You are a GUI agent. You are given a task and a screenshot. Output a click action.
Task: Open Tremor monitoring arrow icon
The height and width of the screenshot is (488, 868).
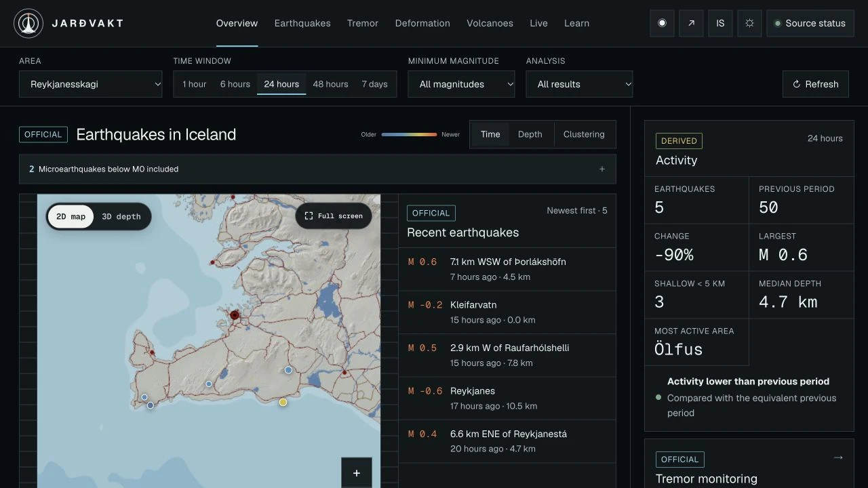click(x=838, y=457)
